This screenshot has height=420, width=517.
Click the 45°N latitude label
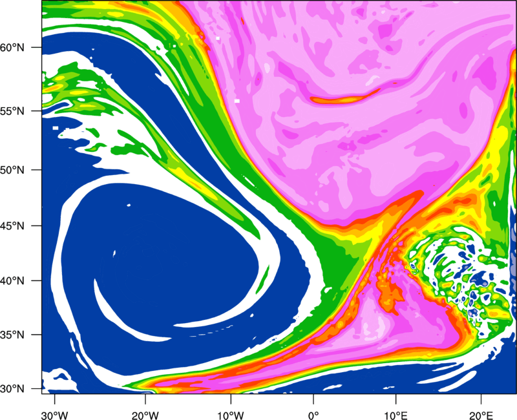click(x=12, y=226)
